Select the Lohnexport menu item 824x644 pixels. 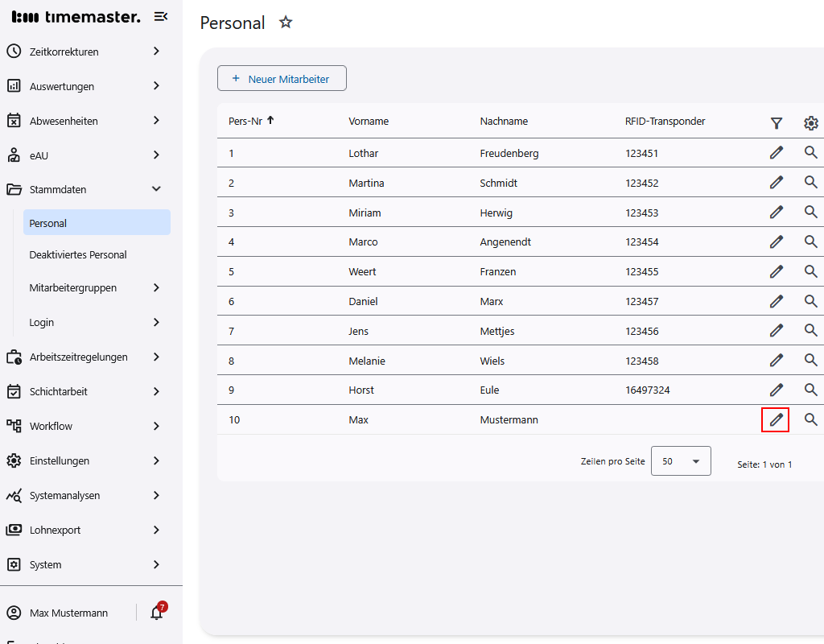(56, 530)
